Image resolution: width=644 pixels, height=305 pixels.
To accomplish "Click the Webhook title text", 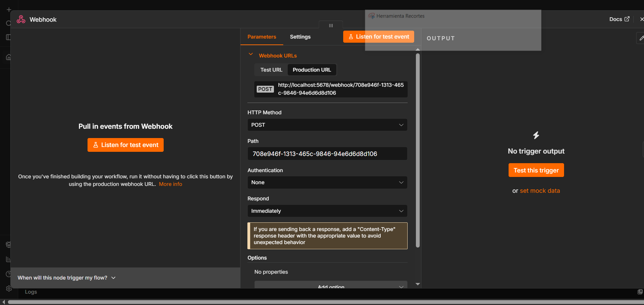I will click(x=43, y=20).
